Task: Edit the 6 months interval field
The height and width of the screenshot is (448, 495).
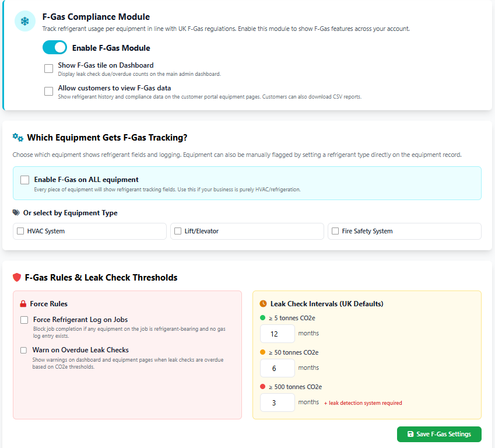Action: pos(277,368)
